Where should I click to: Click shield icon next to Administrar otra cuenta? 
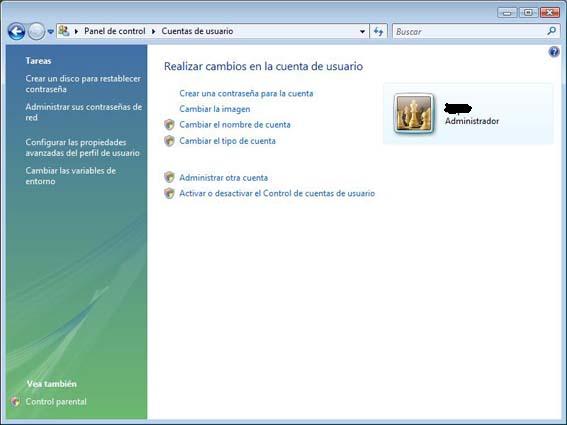[x=169, y=177]
